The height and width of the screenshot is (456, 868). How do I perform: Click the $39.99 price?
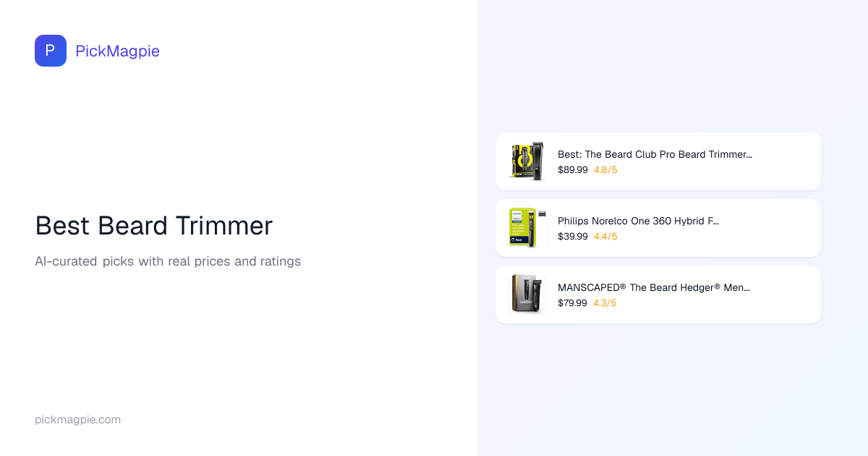tap(572, 237)
